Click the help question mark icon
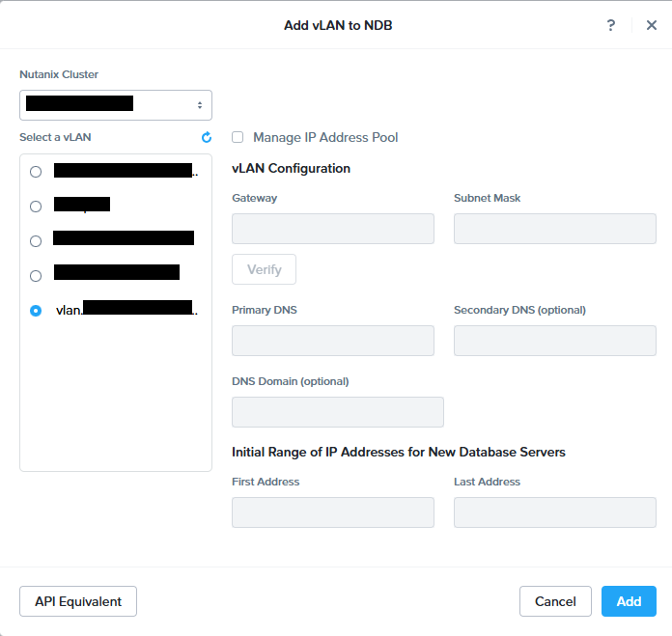Screen dimensions: 672x636 click(611, 25)
